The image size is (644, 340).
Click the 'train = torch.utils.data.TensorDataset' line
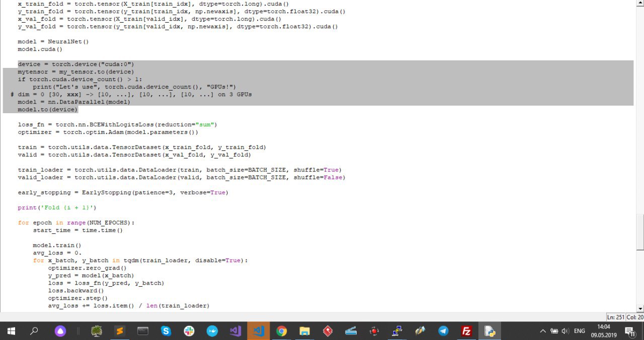(x=142, y=147)
